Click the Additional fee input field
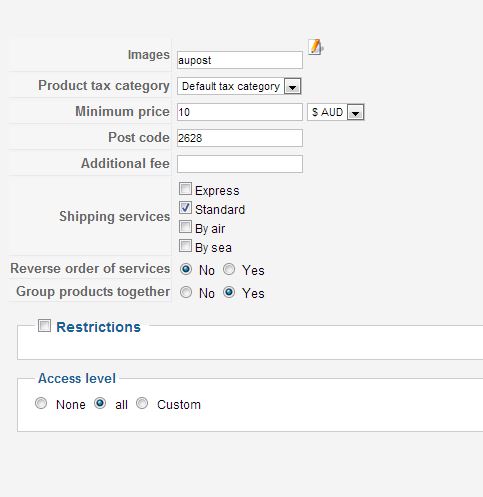This screenshot has width=483, height=497. point(240,164)
